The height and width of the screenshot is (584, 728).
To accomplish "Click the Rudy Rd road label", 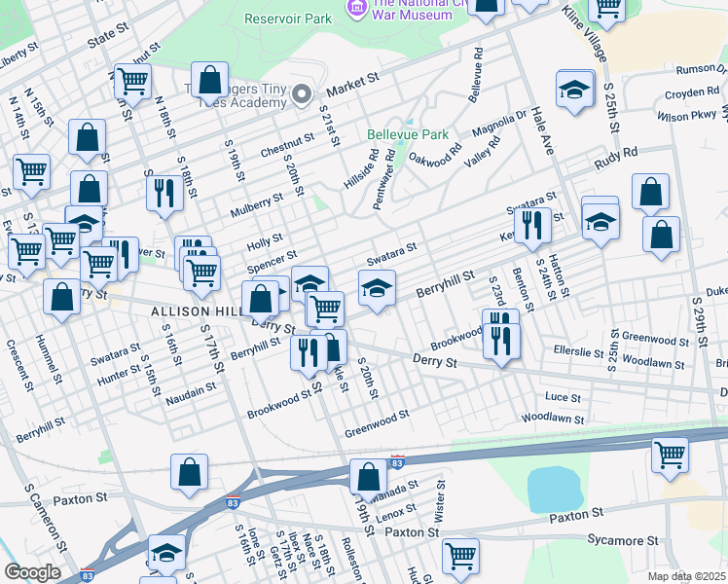I will pos(616,159).
